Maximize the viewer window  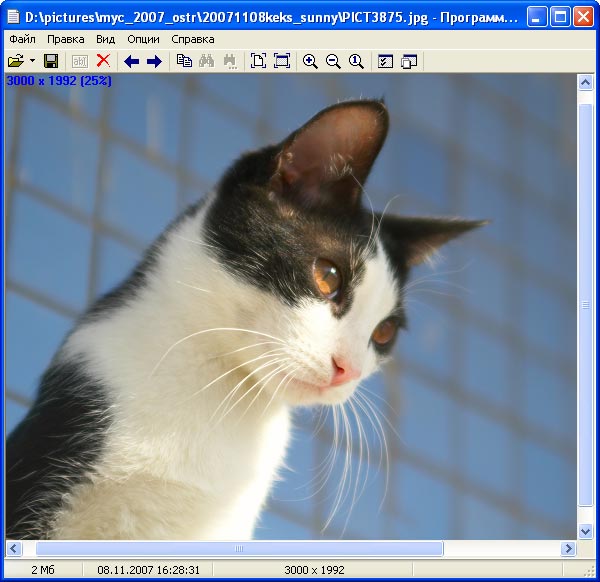pyautogui.click(x=560, y=17)
